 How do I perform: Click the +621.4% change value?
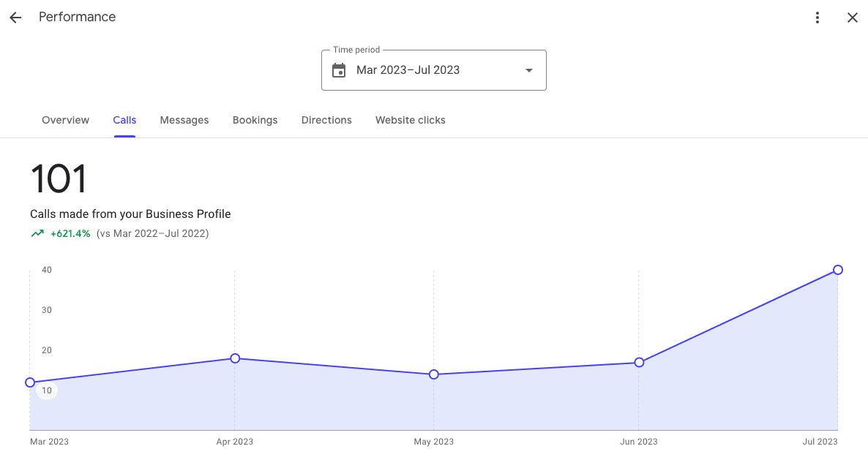(x=70, y=233)
